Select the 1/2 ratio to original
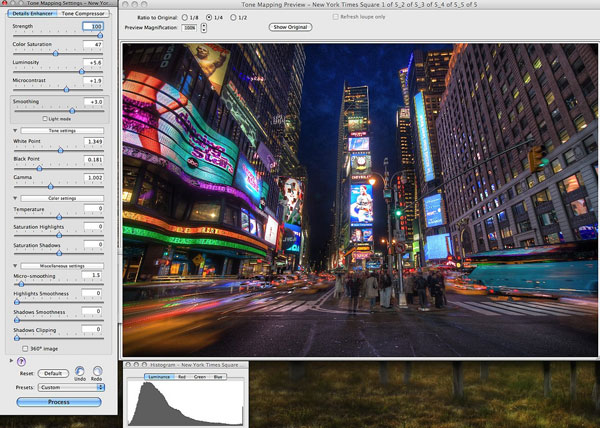Viewport: 600px width, 428px height. [x=231, y=17]
